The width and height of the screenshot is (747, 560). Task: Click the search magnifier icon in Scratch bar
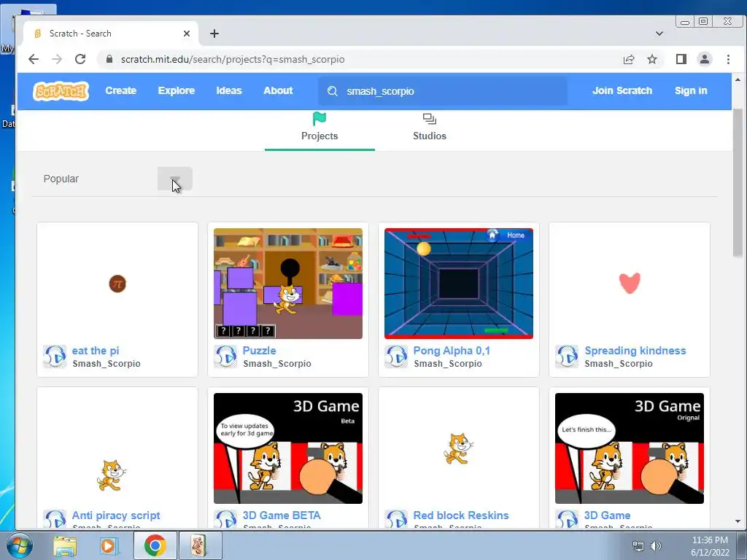coord(333,91)
